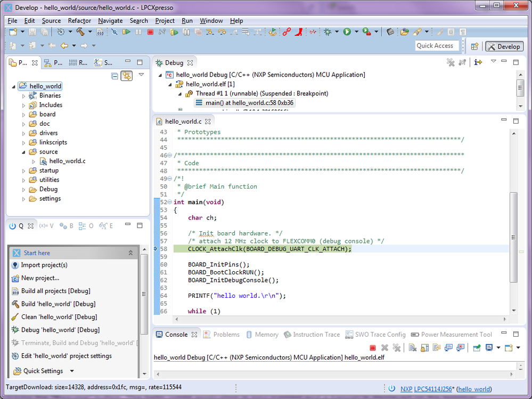Click Collapse All in project explorer
Image resolution: width=532 pixels, height=399 pixels.
114,76
